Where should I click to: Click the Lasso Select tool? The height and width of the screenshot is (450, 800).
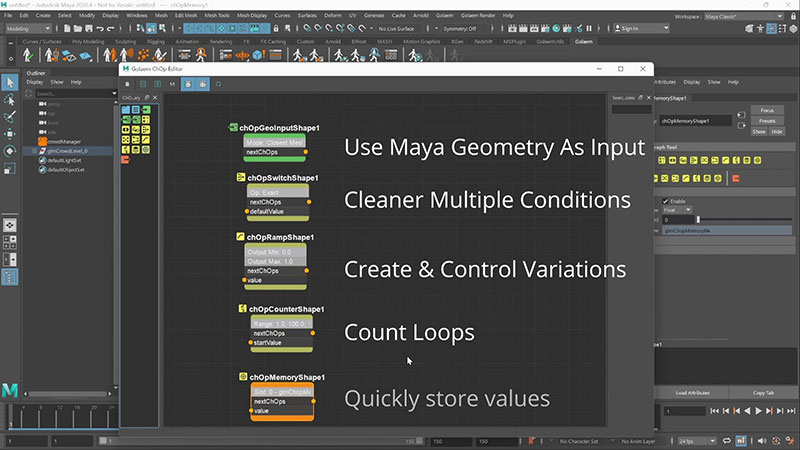point(10,100)
